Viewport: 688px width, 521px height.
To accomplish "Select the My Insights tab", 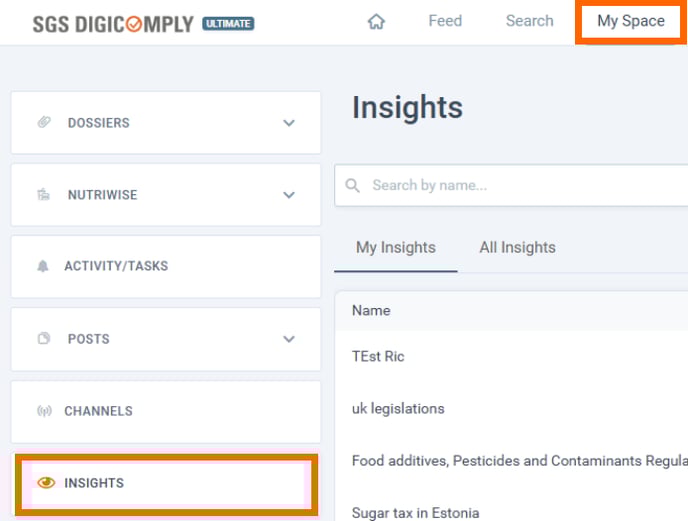I will [x=396, y=247].
